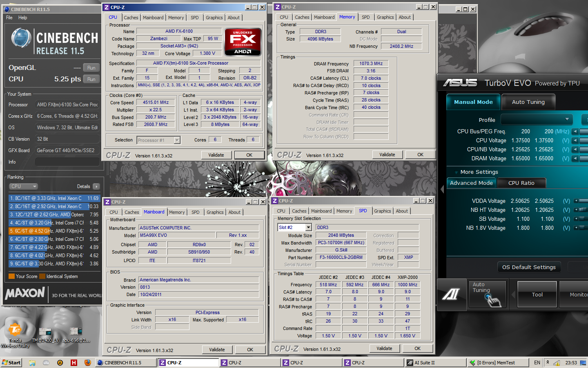Open the Windows Start menu

point(11,363)
